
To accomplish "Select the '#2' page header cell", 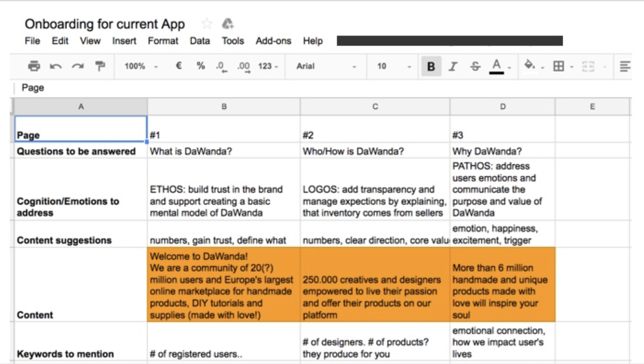I will click(x=375, y=129).
